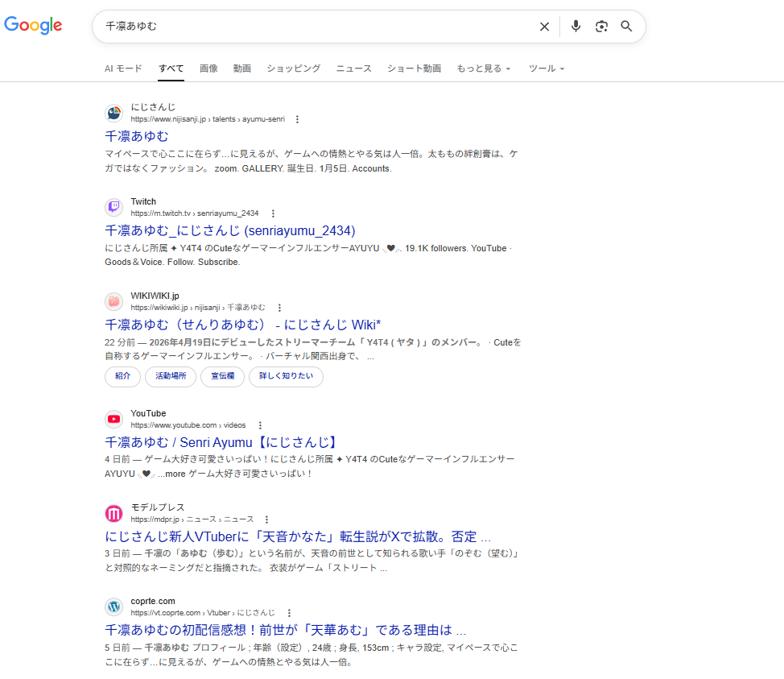Open the にじさんじ Wiki result link
The height and width of the screenshot is (679, 784).
[x=242, y=325]
